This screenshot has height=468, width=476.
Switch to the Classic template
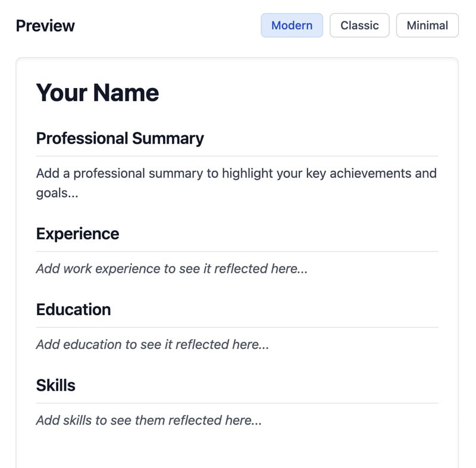(x=359, y=26)
